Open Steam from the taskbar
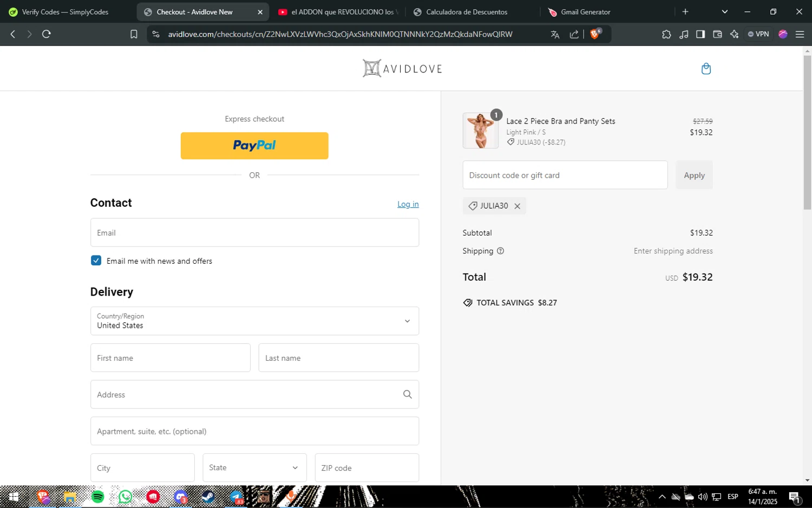This screenshot has height=508, width=812. pos(208,497)
